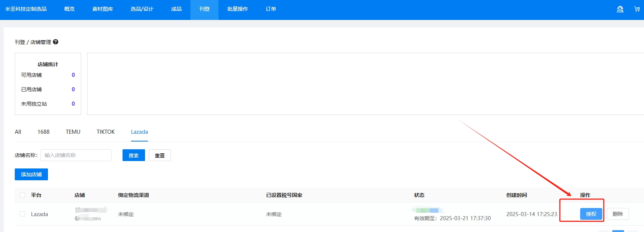Navigate to 成品 section
Screen dimensions: 644x232
point(176,9)
